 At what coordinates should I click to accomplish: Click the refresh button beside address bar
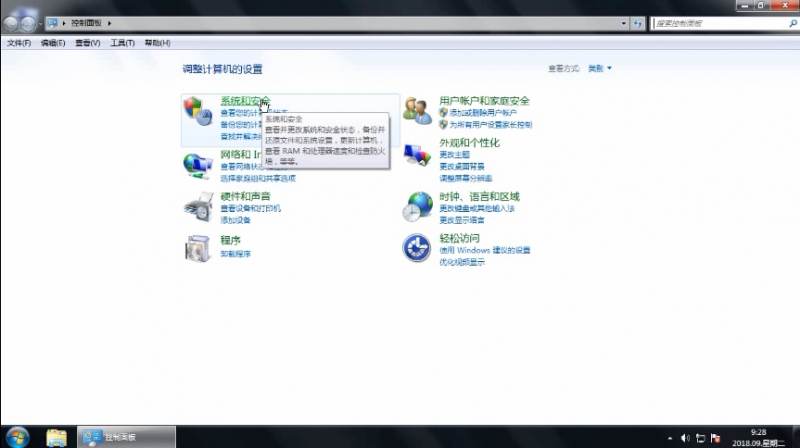tap(638, 23)
